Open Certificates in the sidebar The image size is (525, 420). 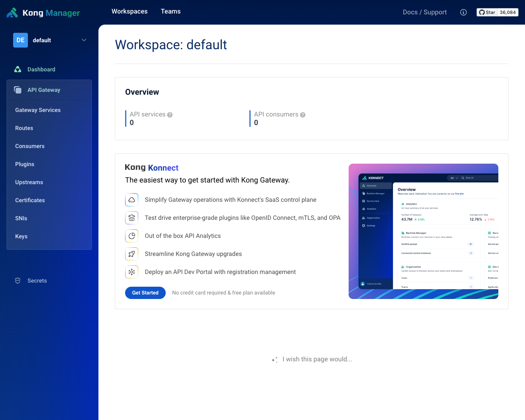[30, 200]
